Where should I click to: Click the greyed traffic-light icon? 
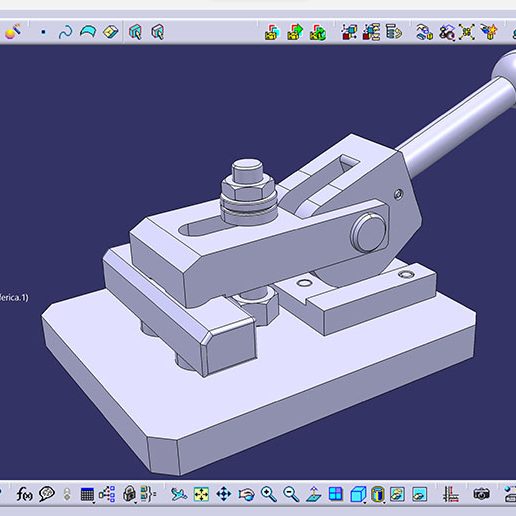tap(67, 494)
